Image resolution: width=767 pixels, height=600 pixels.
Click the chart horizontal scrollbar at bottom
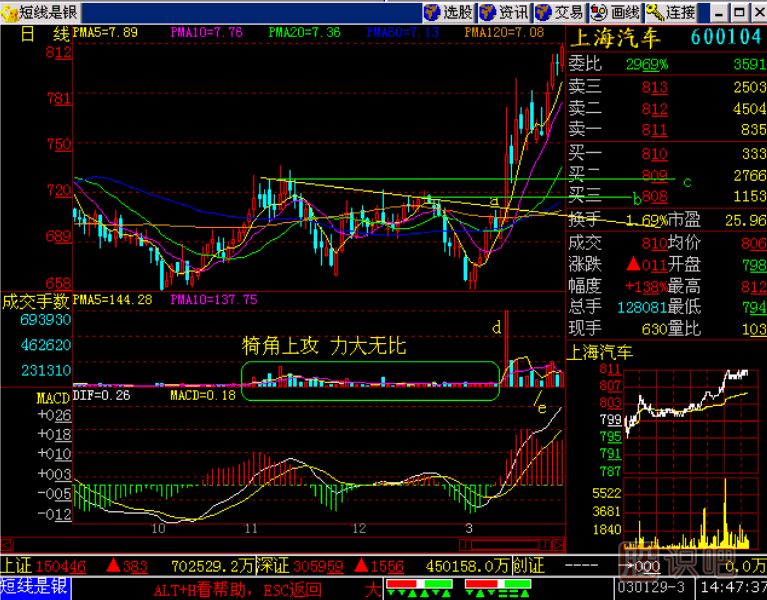508,545
